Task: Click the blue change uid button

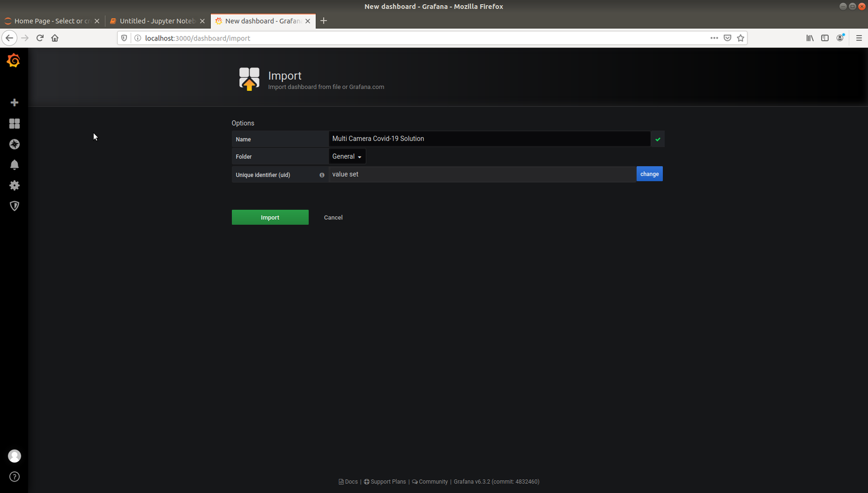Action: (x=650, y=174)
